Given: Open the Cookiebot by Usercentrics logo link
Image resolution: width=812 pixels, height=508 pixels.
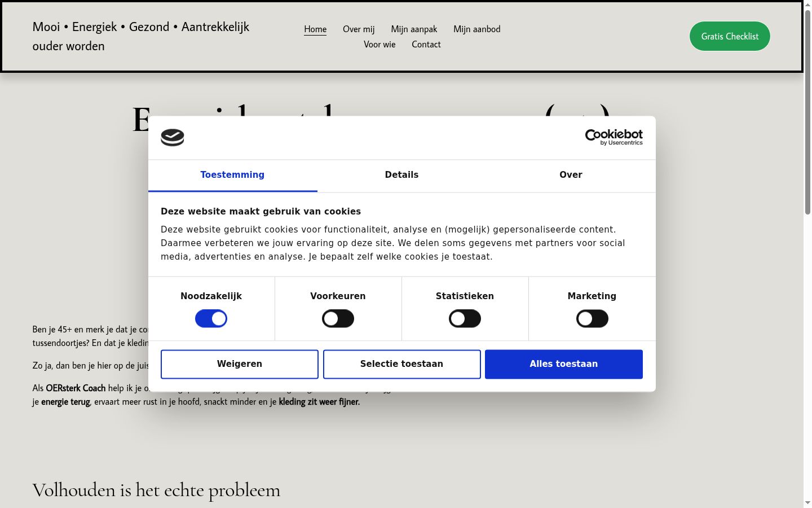Looking at the screenshot, I should tap(614, 137).
